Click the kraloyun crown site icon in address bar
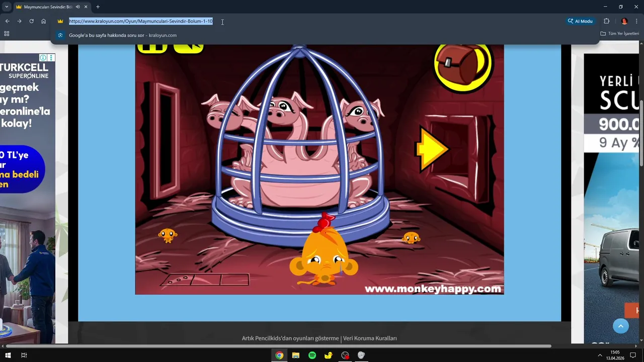This screenshot has width=644, height=362. coord(60,21)
